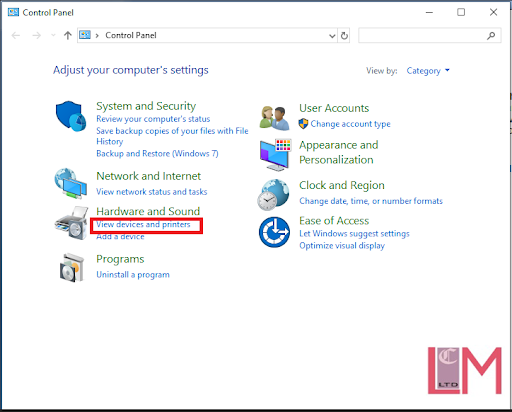The image size is (512, 412).
Task: Open the Hardware and Sound printer icon
Action: (x=71, y=223)
